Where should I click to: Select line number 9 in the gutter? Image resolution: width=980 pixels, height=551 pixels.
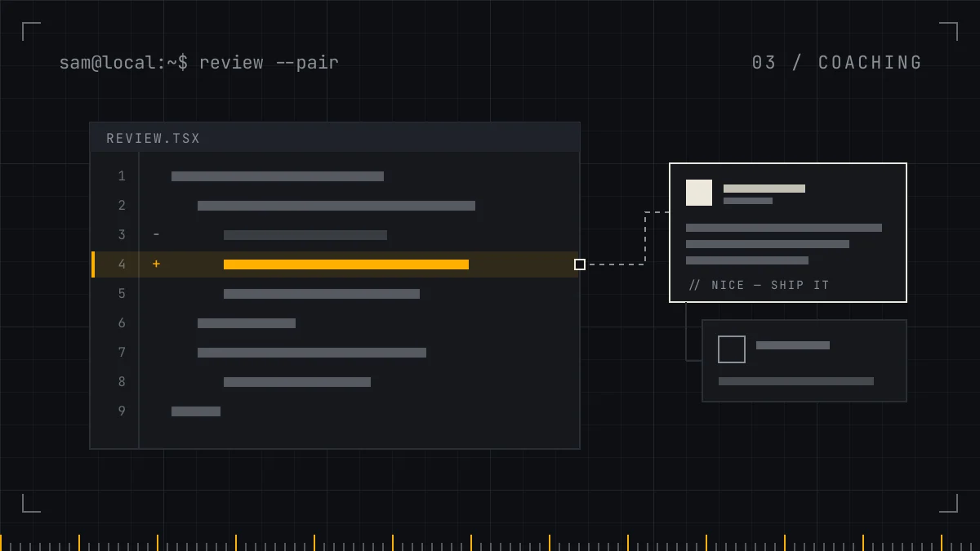click(x=122, y=411)
